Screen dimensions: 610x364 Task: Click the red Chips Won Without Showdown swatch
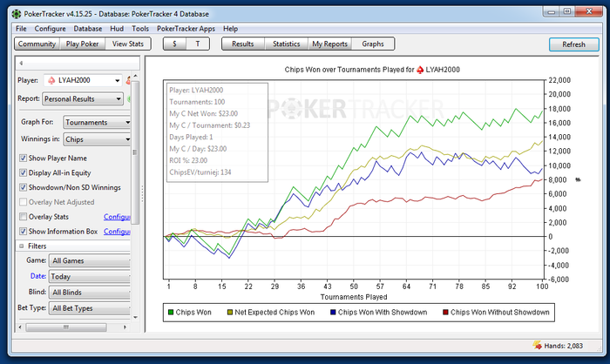click(x=445, y=313)
